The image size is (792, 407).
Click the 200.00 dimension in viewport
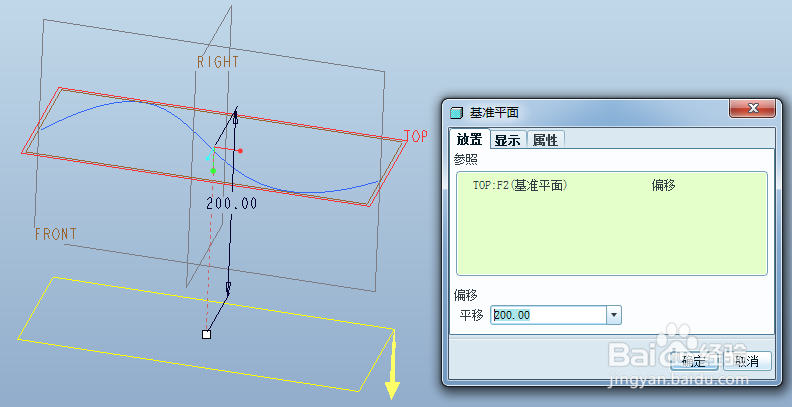pos(232,204)
